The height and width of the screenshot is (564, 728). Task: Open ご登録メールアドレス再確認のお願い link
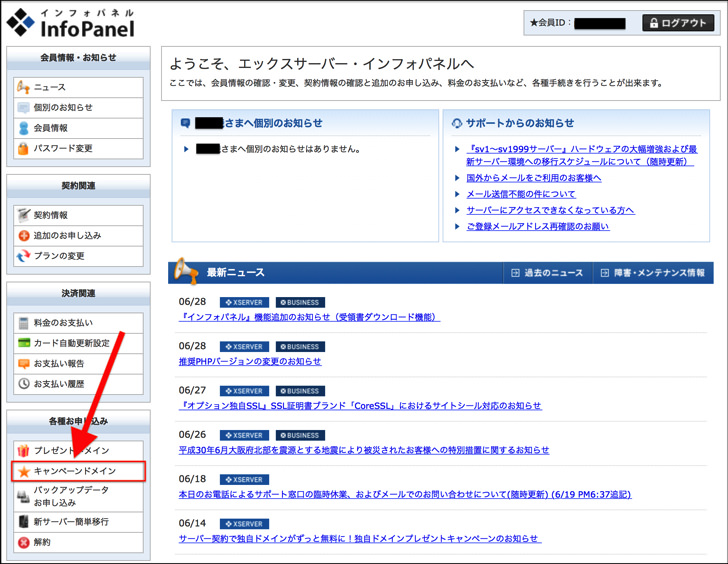538,227
